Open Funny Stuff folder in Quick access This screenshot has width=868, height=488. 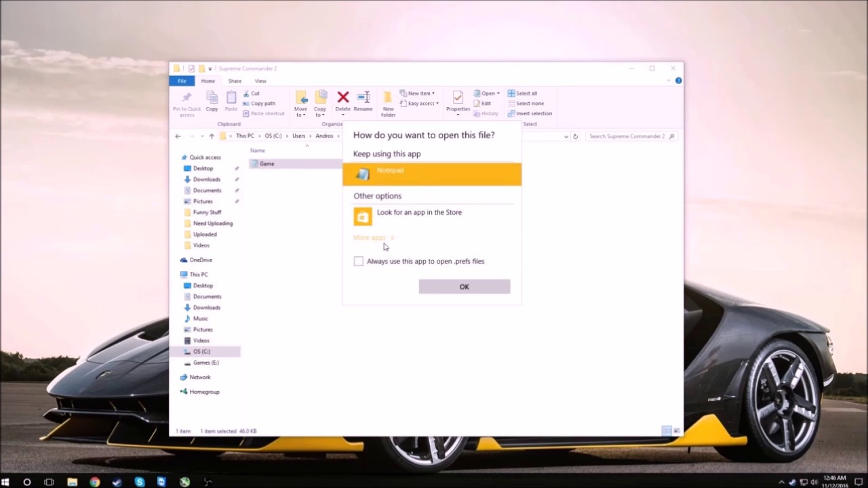207,212
